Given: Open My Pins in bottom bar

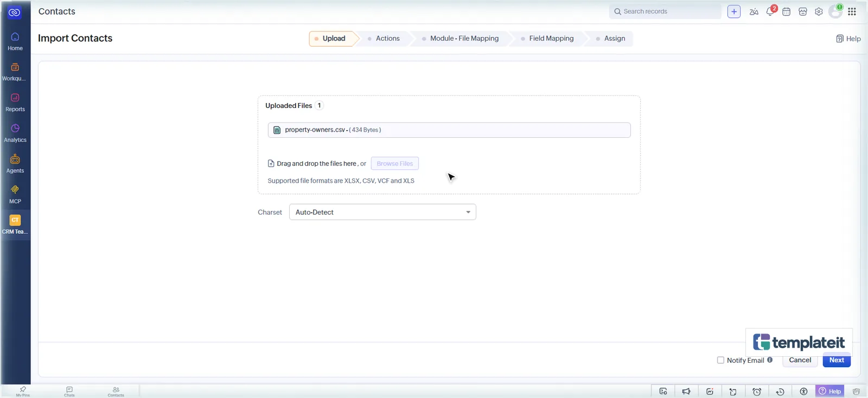Looking at the screenshot, I should click(x=23, y=391).
